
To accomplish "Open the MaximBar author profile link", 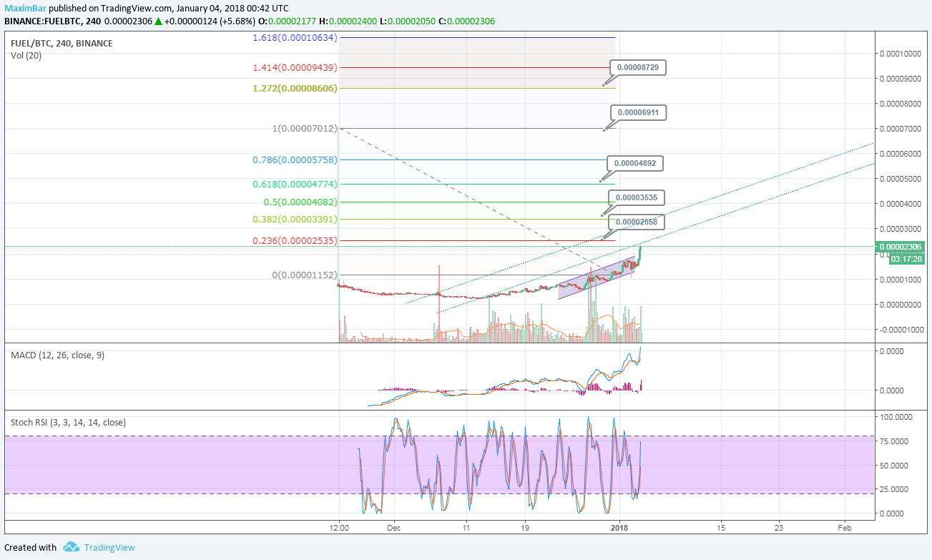I will (26, 8).
